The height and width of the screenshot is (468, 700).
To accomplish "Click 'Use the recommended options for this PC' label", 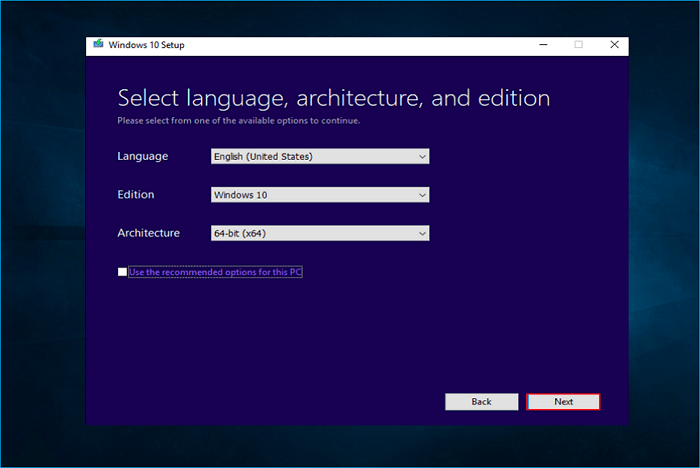I will pos(215,272).
